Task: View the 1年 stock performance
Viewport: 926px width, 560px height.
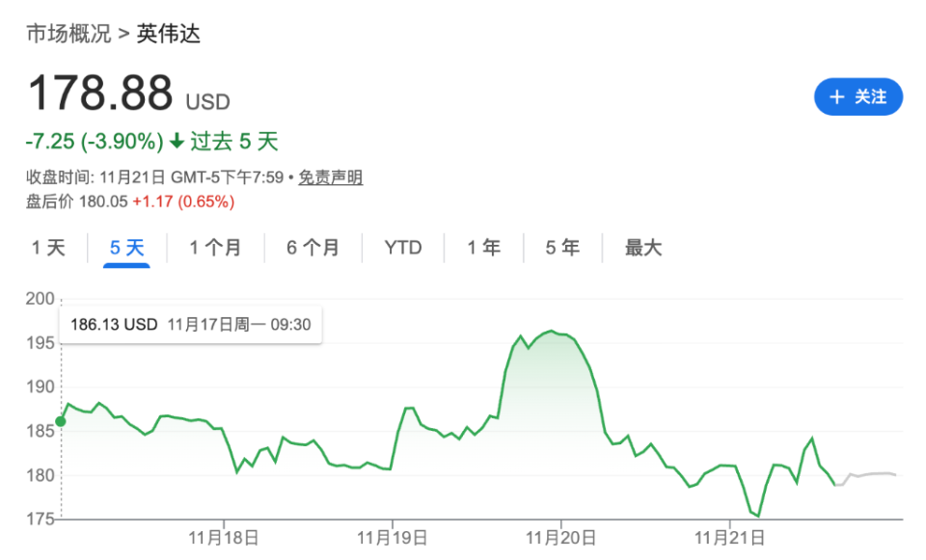Action: click(x=482, y=248)
